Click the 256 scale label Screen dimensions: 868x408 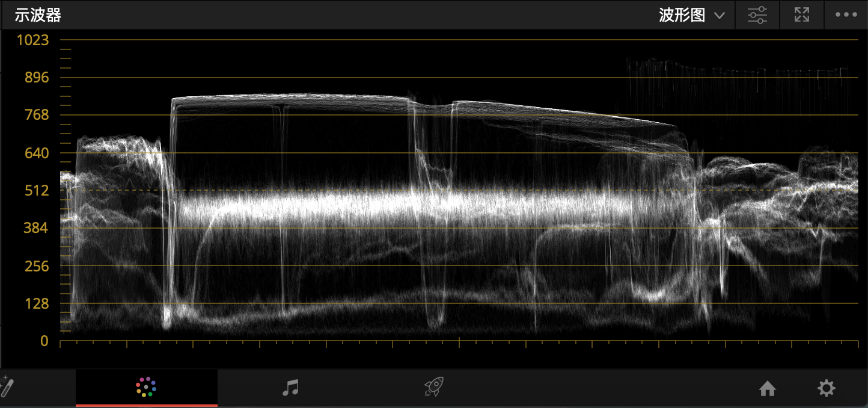(36, 266)
